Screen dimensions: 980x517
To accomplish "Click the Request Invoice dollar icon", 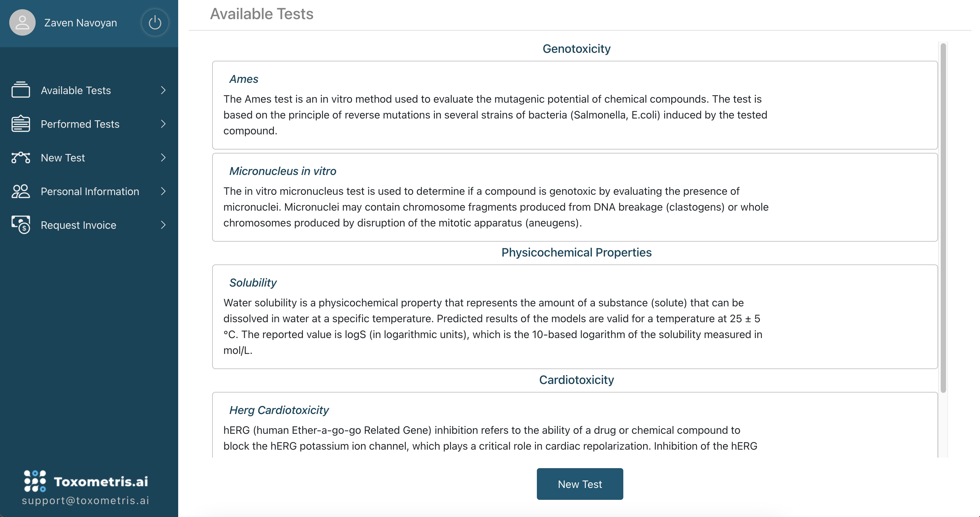I will coord(20,224).
